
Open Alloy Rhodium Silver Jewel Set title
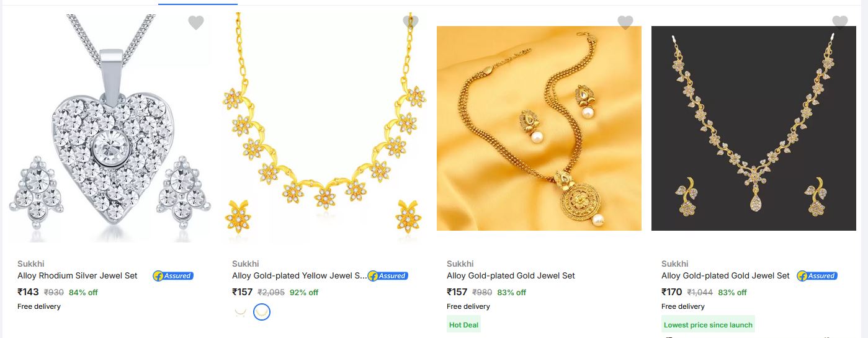pos(78,275)
